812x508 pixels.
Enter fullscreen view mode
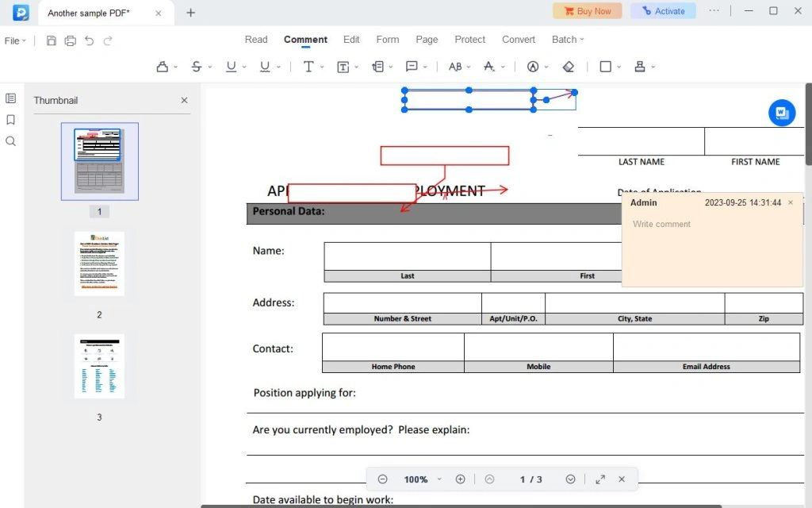point(600,479)
